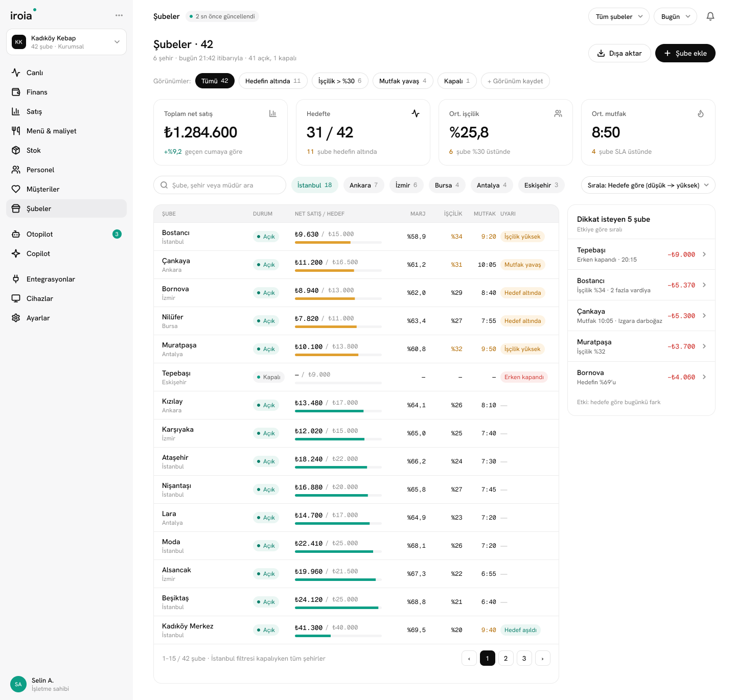Switch to İşçilik > %30 view
Viewport: 736px width, 700px height.
340,81
